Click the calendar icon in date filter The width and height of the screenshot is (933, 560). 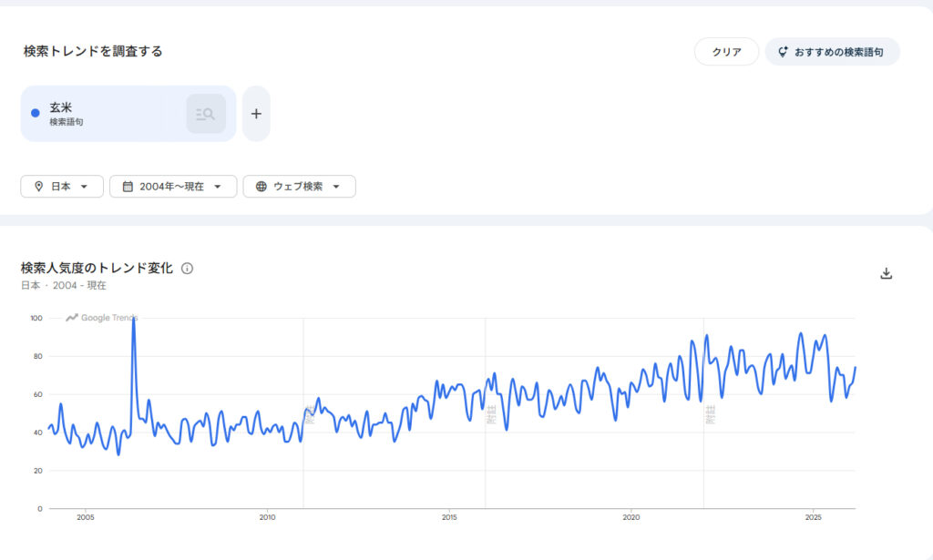coord(127,187)
